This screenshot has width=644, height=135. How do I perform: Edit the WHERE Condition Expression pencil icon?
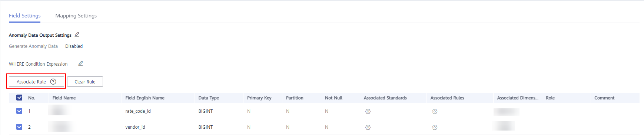pos(80,63)
